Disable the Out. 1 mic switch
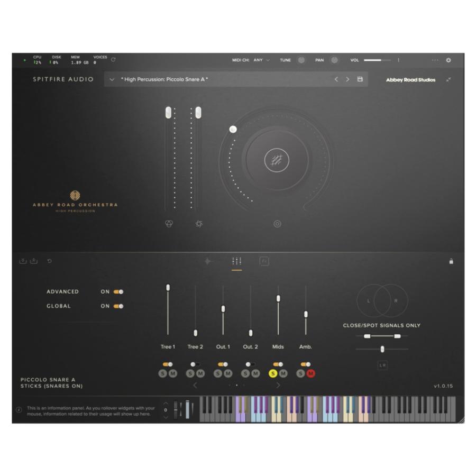 click(x=223, y=364)
